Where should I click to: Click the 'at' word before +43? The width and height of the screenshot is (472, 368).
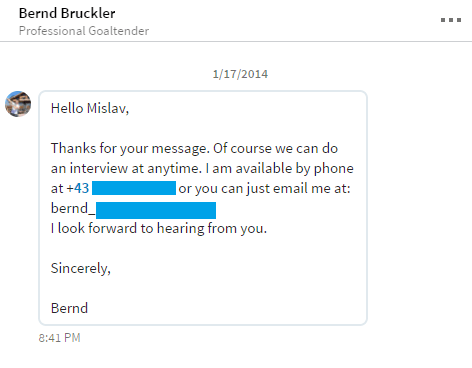click(x=57, y=189)
